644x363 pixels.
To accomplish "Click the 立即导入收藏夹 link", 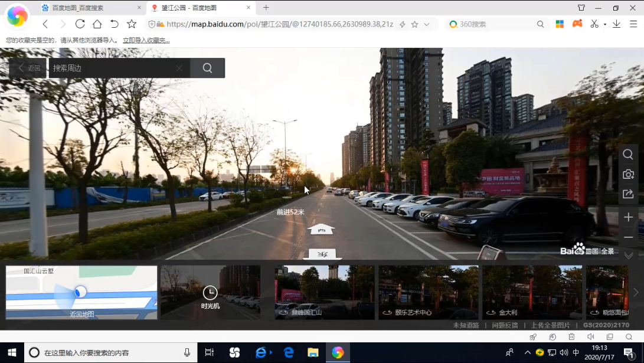I will coord(146,40).
